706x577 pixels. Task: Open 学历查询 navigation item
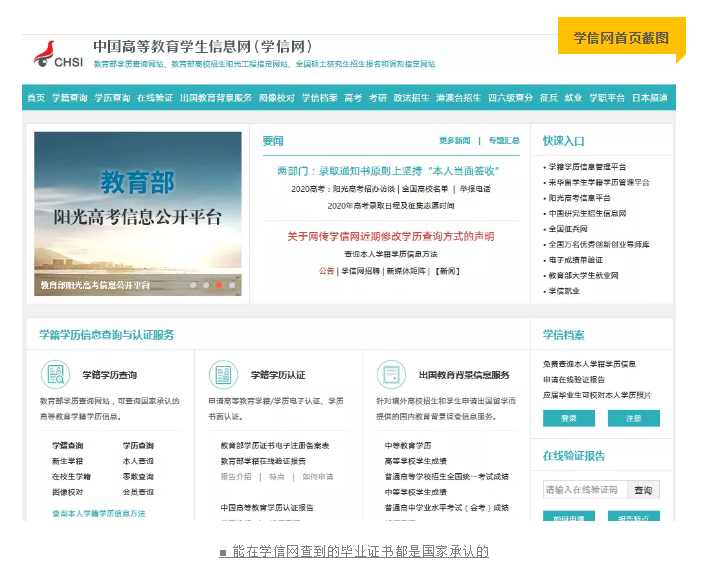[x=113, y=98]
